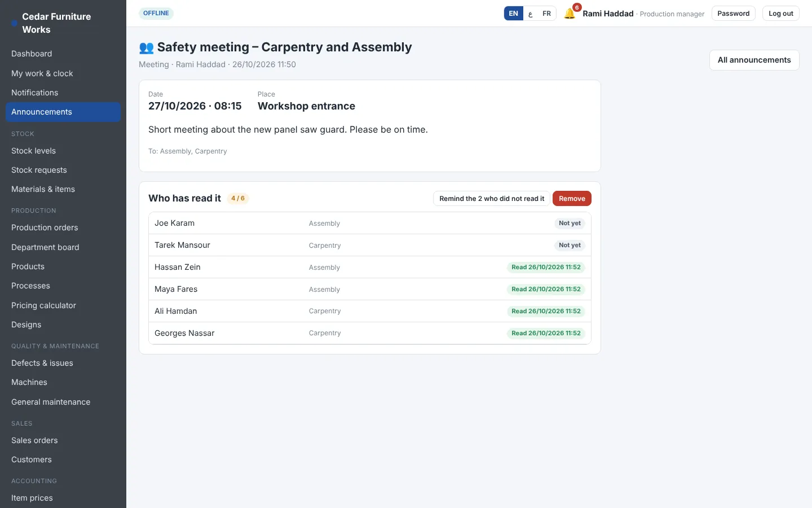Open Designs page
812x508 pixels.
pos(63,325)
